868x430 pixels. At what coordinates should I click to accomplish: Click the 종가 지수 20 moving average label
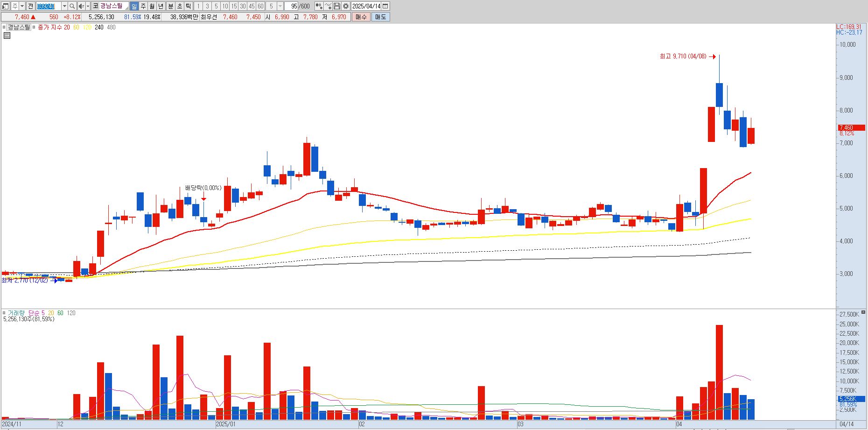point(54,27)
